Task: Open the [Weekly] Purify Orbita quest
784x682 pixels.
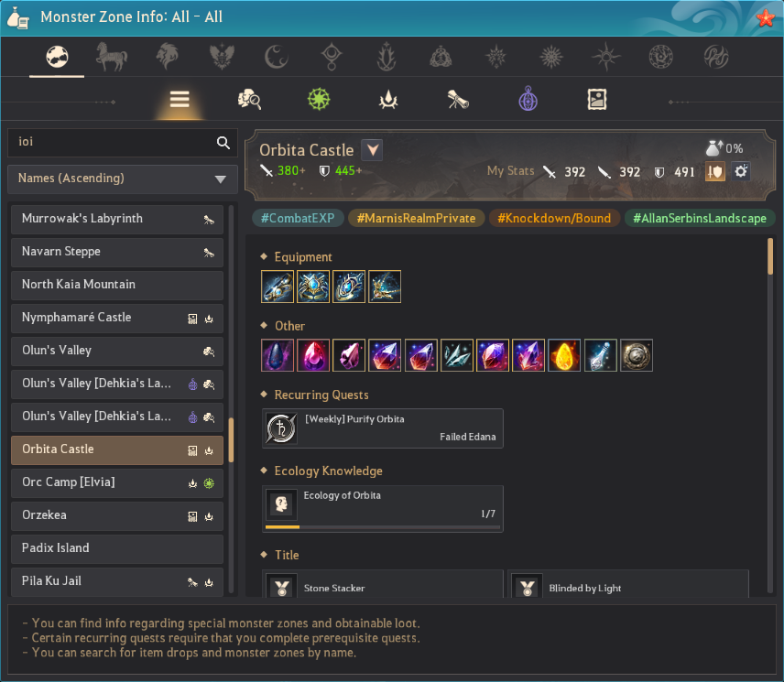Action: point(383,428)
